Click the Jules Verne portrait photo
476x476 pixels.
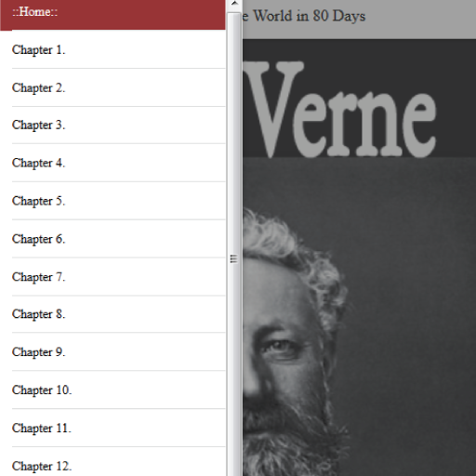[360, 317]
